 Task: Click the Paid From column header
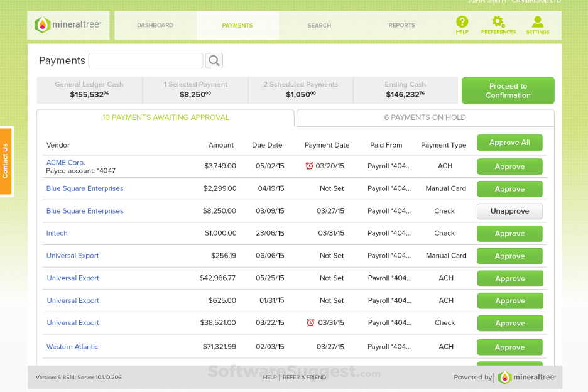pos(386,145)
